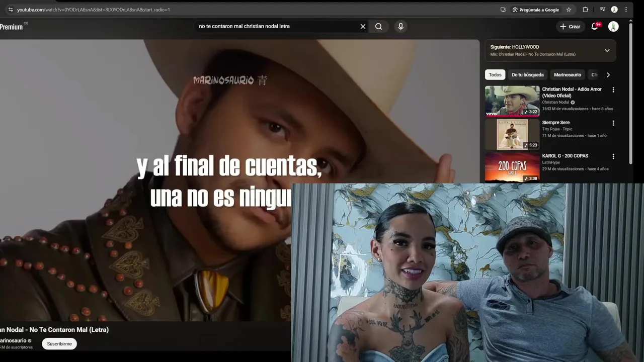The height and width of the screenshot is (362, 644).
Task: Open options for Adiós Amor video
Action: click(x=613, y=89)
